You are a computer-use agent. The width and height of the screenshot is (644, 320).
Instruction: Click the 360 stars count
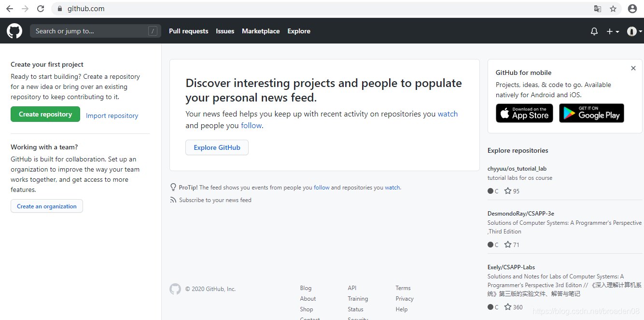click(518, 307)
